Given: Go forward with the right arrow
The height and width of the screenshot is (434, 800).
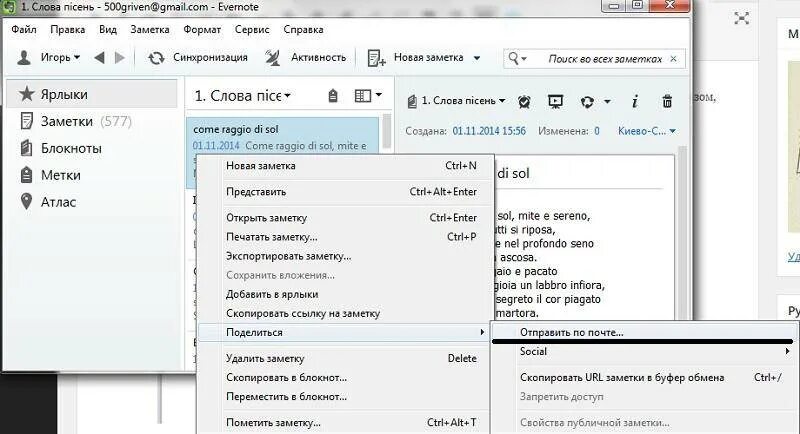Looking at the screenshot, I should [x=119, y=58].
